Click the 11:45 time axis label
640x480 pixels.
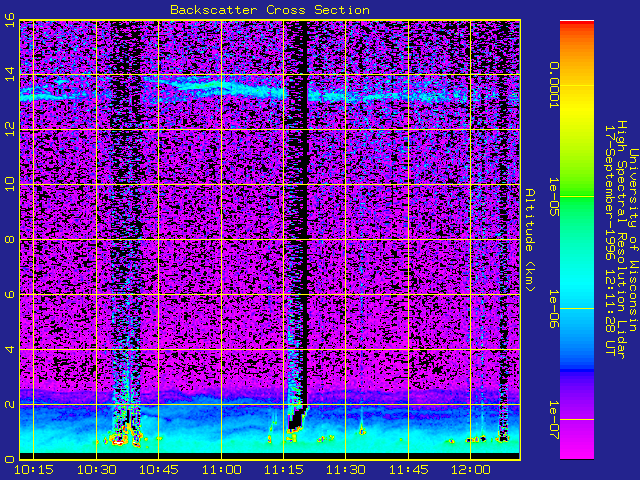pos(409,470)
